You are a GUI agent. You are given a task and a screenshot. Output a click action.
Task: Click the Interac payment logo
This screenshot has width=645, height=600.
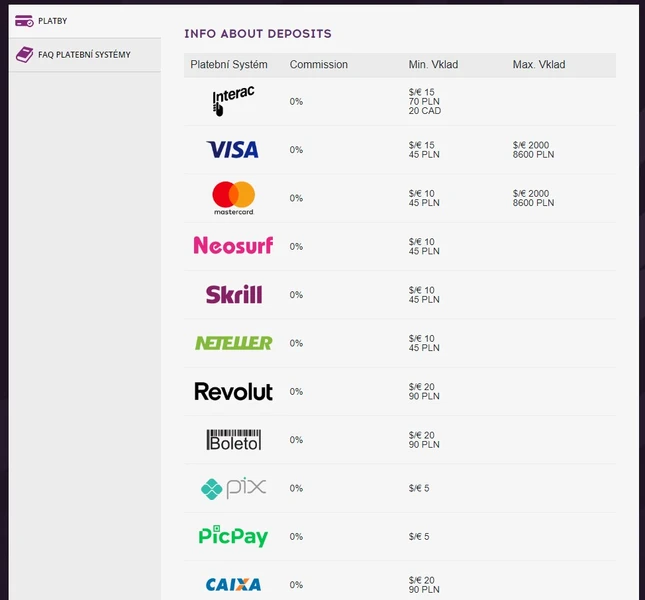(x=233, y=100)
